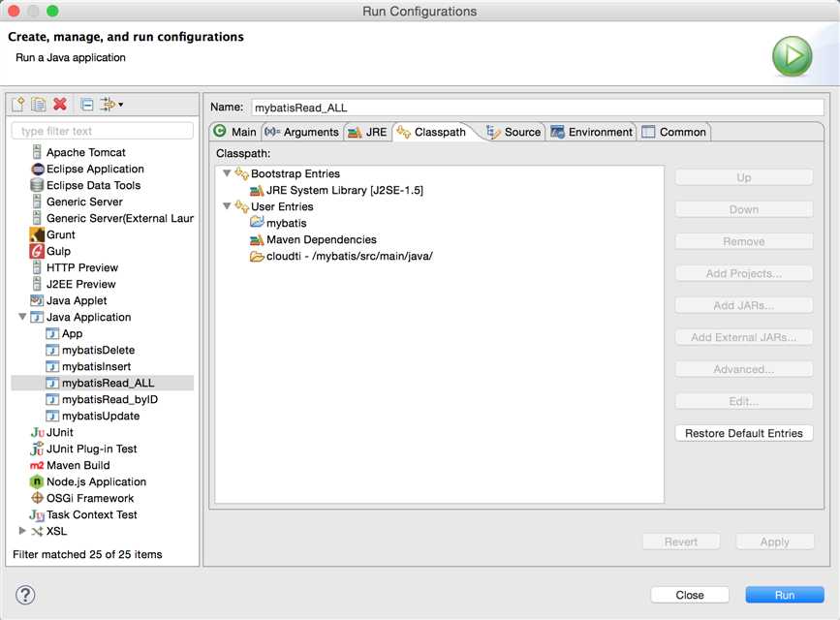Click the New launch configuration icon
This screenshot has height=620, width=840.
point(17,104)
